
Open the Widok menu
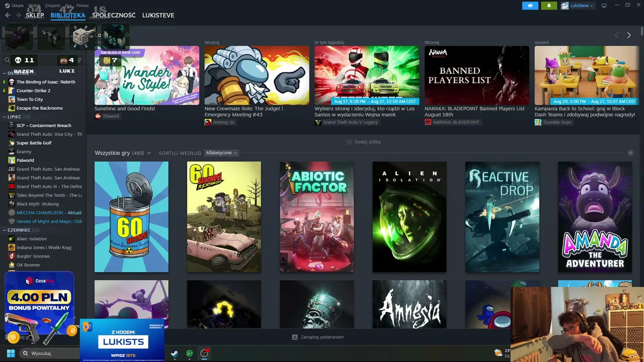[x=34, y=6]
